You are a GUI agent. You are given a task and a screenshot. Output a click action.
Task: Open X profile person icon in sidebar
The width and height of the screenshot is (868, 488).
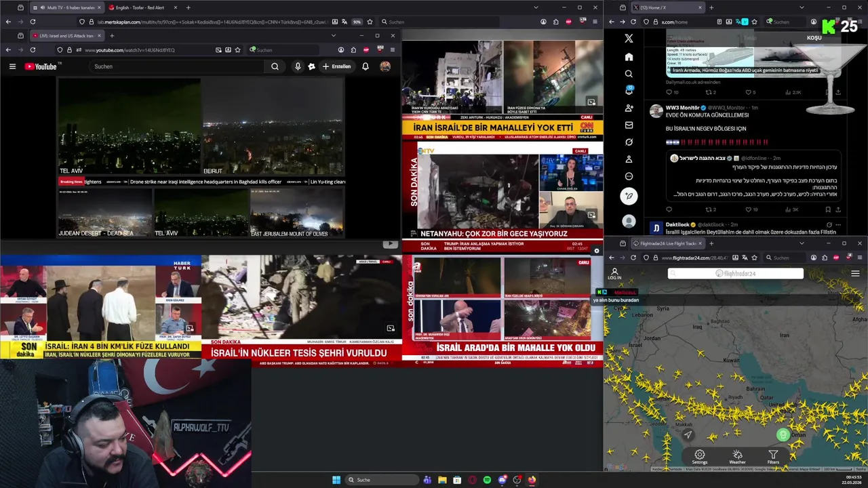coord(629,159)
